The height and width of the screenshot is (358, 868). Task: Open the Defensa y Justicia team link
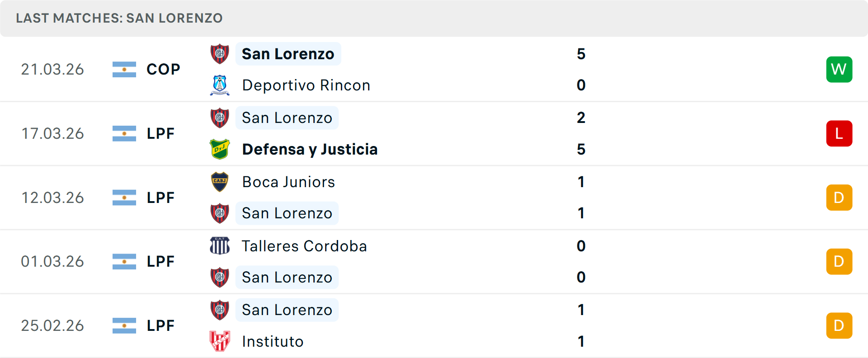point(310,149)
